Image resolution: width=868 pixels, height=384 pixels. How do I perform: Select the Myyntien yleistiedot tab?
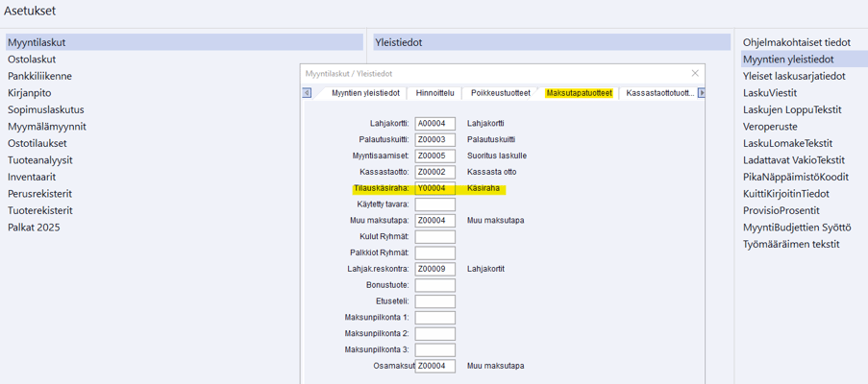click(365, 93)
